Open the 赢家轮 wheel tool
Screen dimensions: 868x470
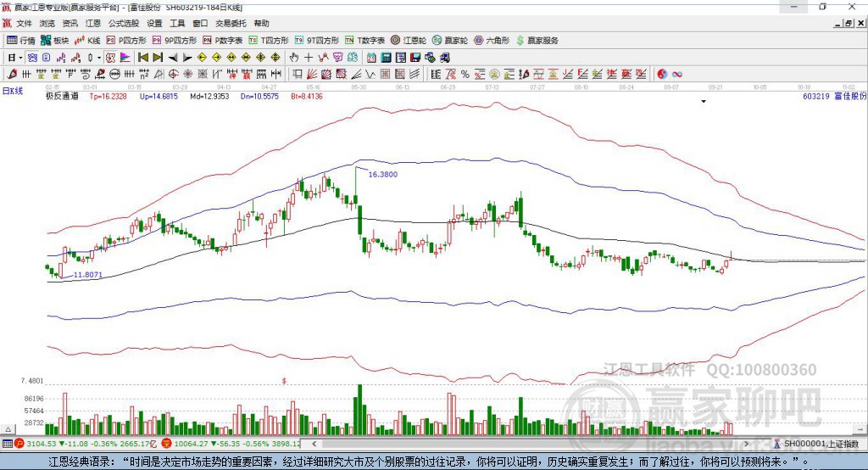[450, 41]
